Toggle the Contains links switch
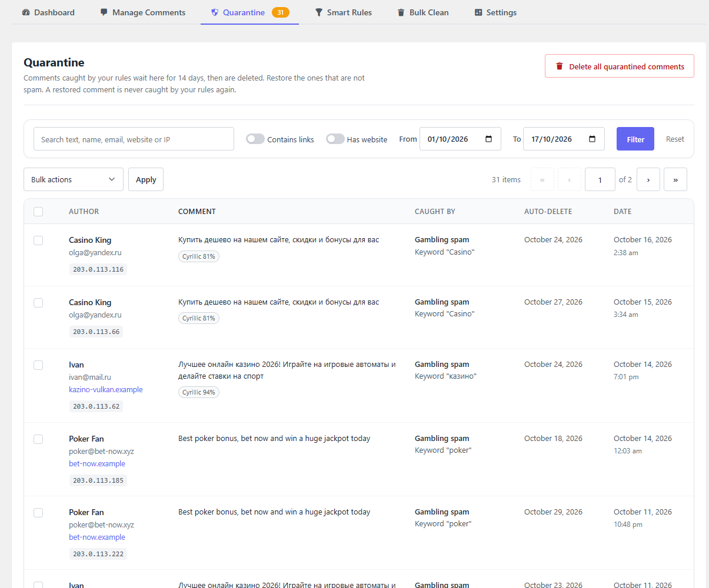 (x=255, y=139)
